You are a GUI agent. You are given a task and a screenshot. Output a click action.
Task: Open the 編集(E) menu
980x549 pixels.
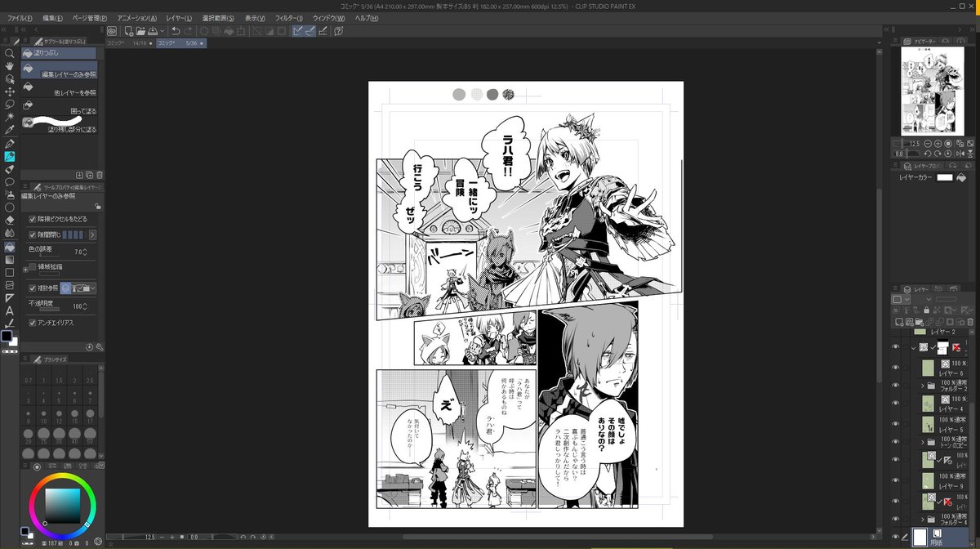(x=53, y=18)
